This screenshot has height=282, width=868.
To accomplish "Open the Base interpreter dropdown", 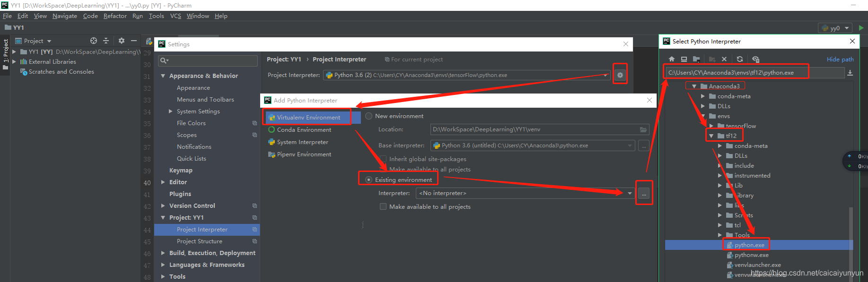I will [x=630, y=145].
